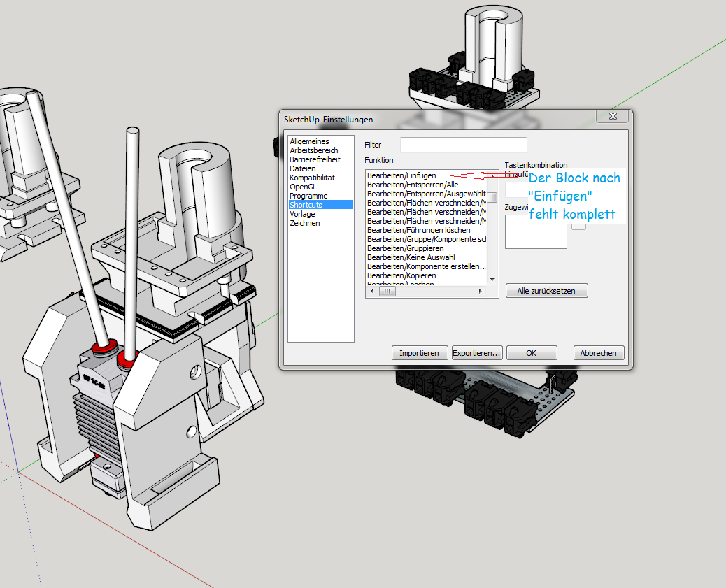Viewport: 726px width, 588px height.
Task: Highlight Bearbeiten/Führungen löschen entry
Action: pyautogui.click(x=418, y=230)
